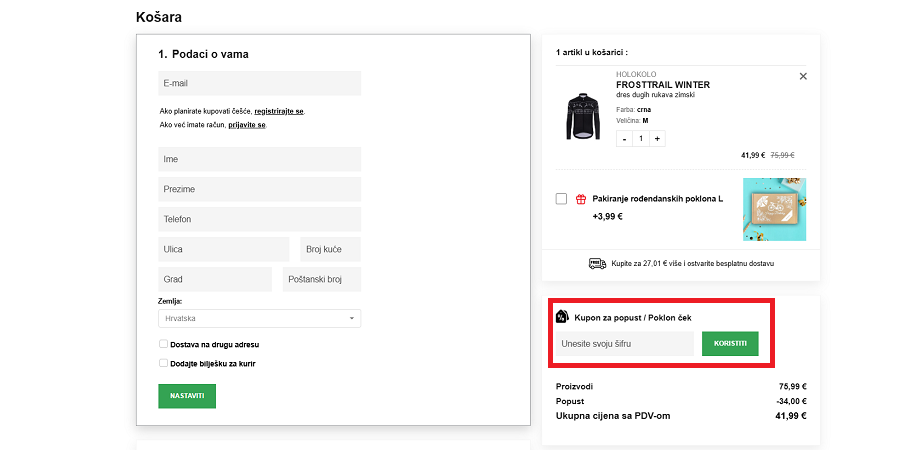The image size is (900, 450).
Task: Check Dostava na drugu adresu
Action: [x=163, y=344]
